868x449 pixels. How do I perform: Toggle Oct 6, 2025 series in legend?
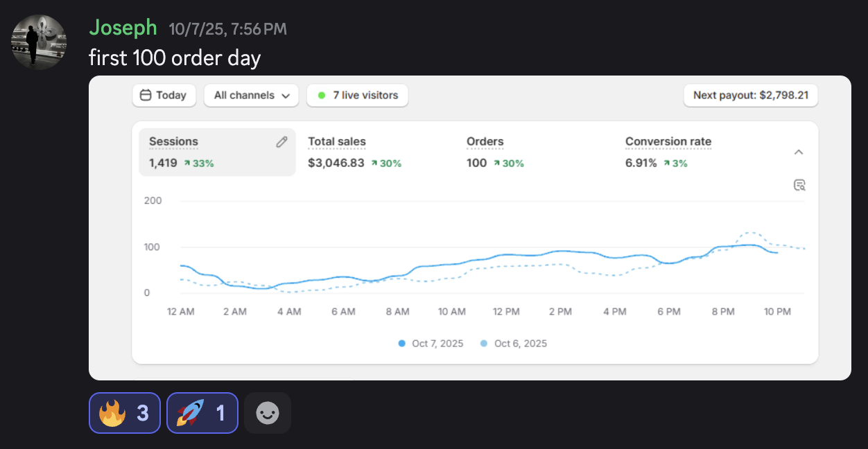coord(514,344)
